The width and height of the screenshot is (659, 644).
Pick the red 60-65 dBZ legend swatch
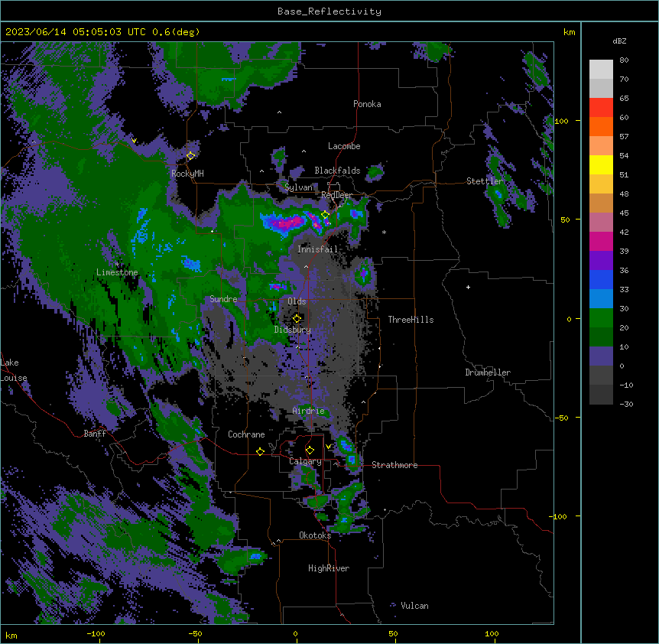coord(601,108)
